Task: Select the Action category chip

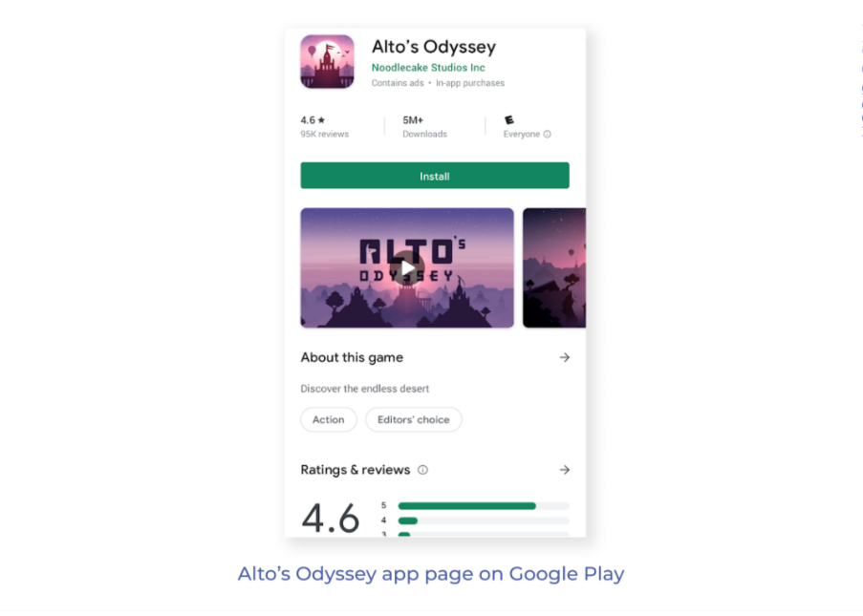Action: pyautogui.click(x=329, y=419)
